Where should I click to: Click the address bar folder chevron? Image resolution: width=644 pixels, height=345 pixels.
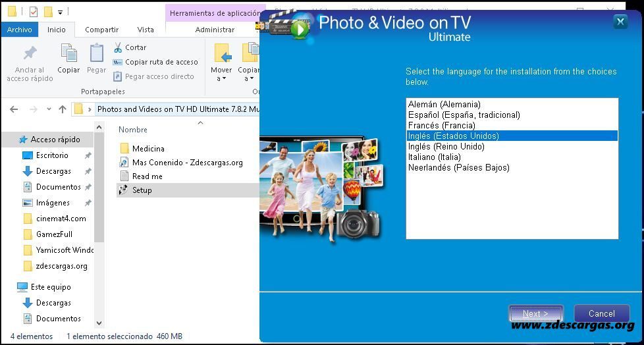(90, 110)
